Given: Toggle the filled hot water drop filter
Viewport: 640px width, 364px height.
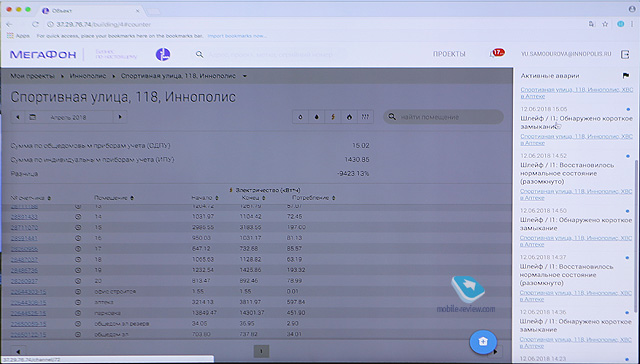Looking at the screenshot, I should click(317, 117).
